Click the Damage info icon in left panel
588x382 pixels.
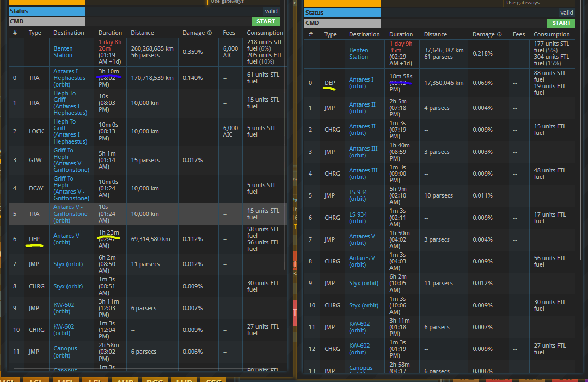(210, 33)
